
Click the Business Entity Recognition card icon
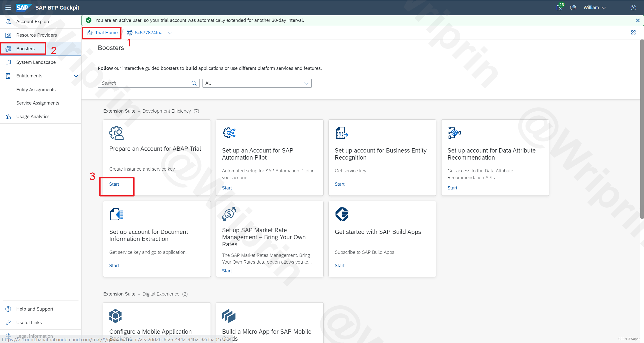[342, 133]
